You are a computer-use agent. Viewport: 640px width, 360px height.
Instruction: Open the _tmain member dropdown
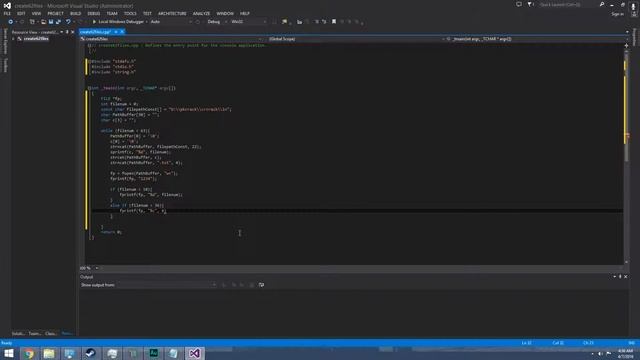[x=538, y=39]
